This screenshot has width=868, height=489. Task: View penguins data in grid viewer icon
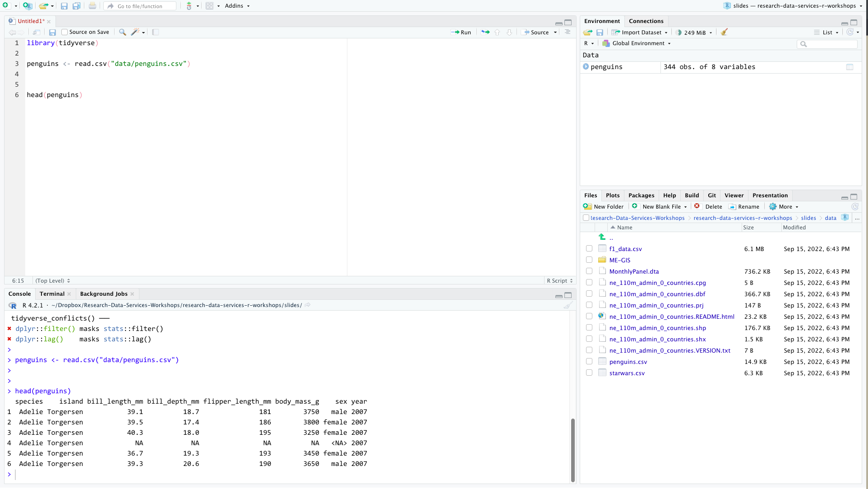(850, 67)
